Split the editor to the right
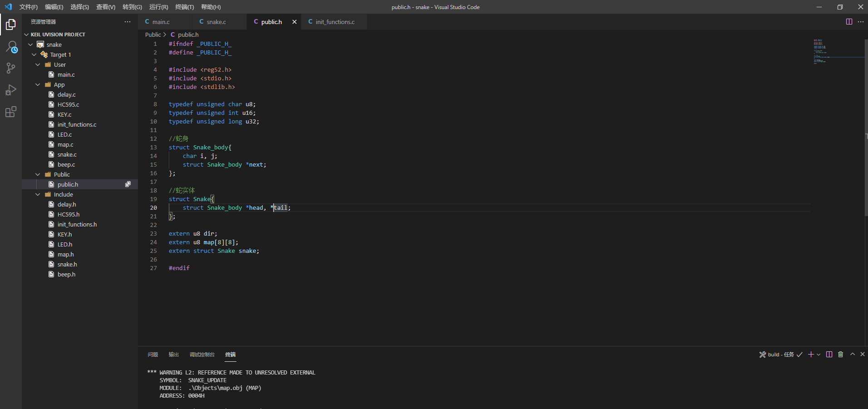 click(x=849, y=22)
